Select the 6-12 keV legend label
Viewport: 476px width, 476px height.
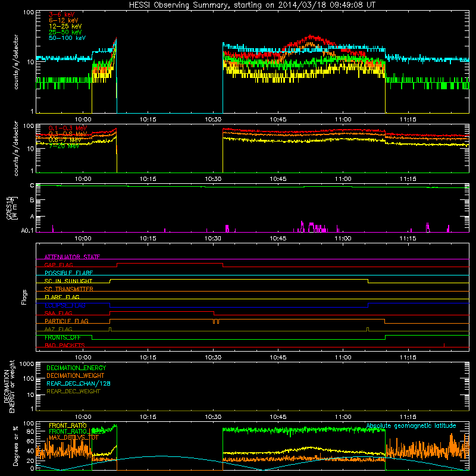[x=64, y=20]
